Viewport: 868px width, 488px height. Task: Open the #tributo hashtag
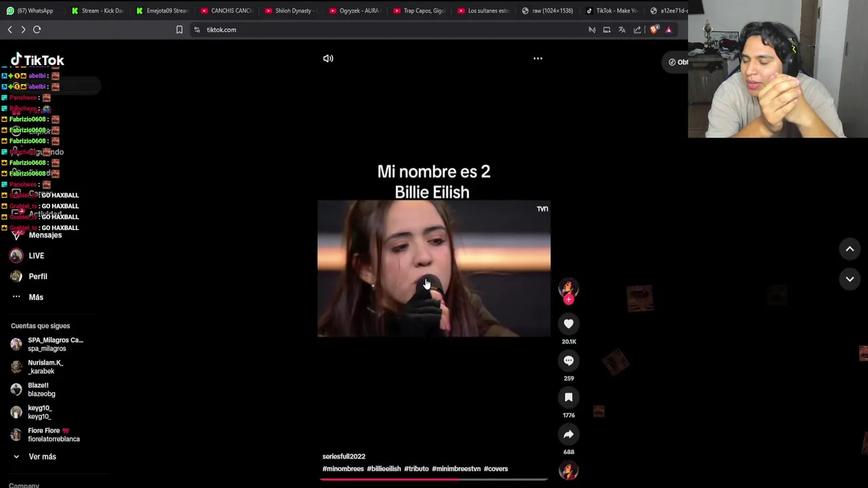[416, 468]
